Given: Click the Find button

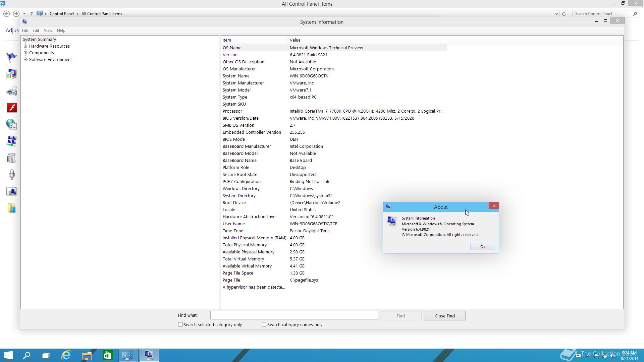Looking at the screenshot, I should coord(400,316).
